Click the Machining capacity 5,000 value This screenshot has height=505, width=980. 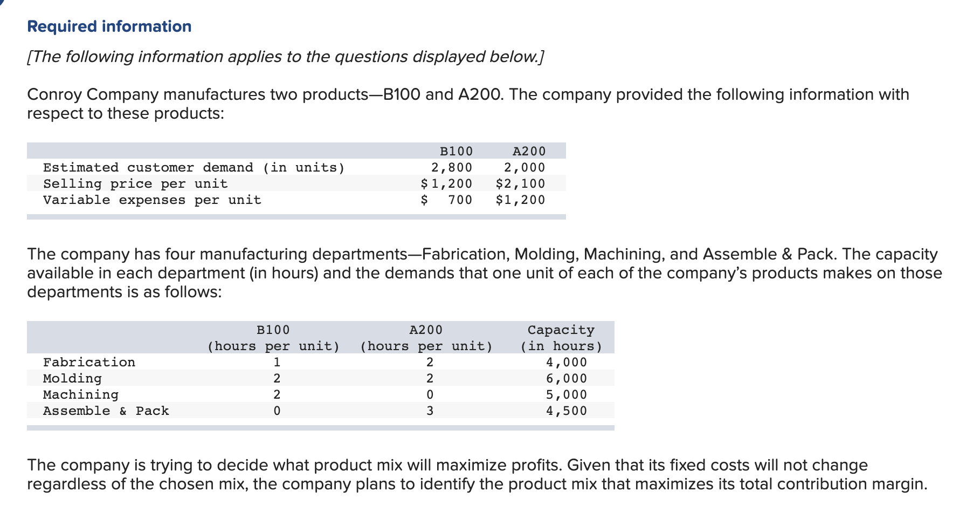(567, 394)
